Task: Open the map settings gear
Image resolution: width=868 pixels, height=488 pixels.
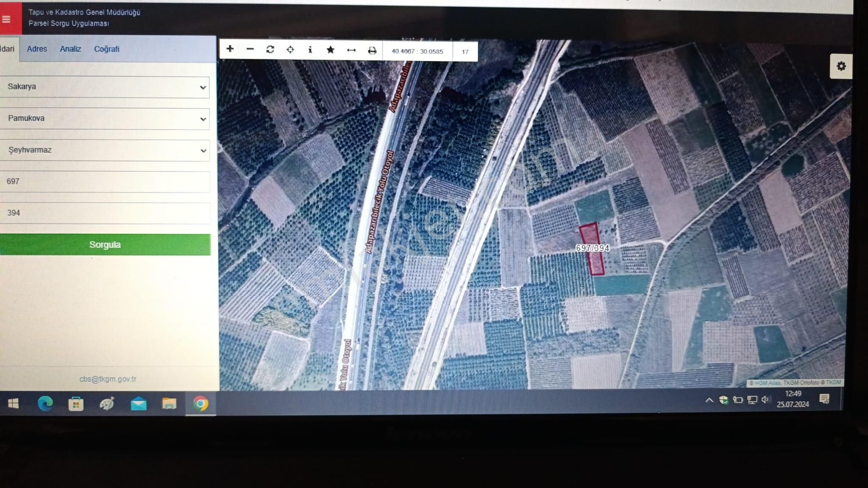Action: click(841, 66)
